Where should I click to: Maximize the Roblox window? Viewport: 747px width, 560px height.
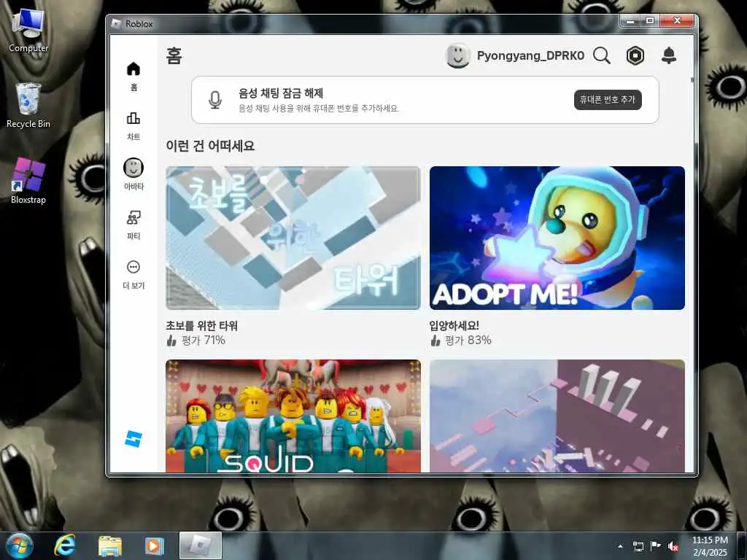coord(650,20)
